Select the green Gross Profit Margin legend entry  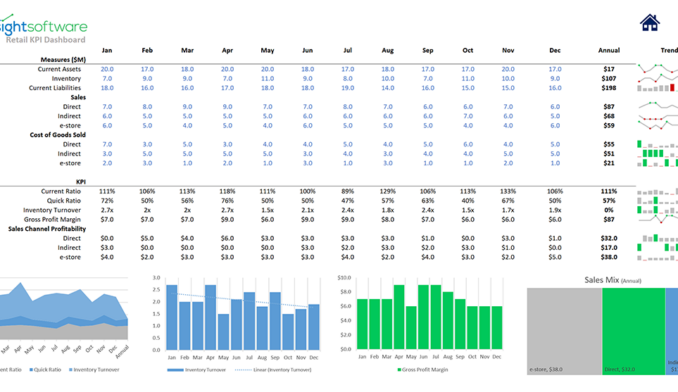coord(422,370)
